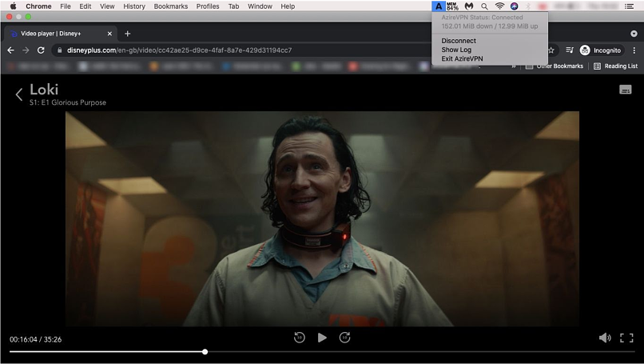
Task: Open the Reading List
Action: click(616, 66)
